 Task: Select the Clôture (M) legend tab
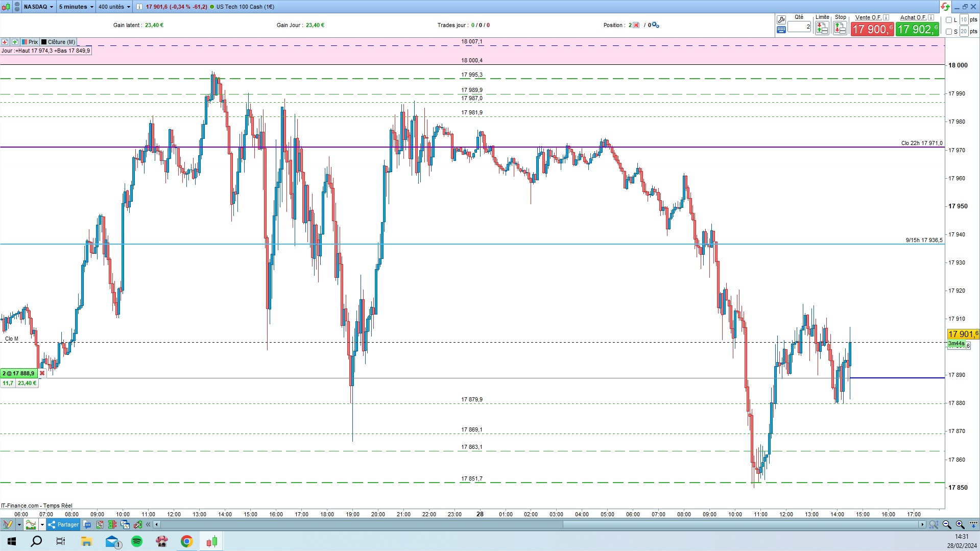58,42
